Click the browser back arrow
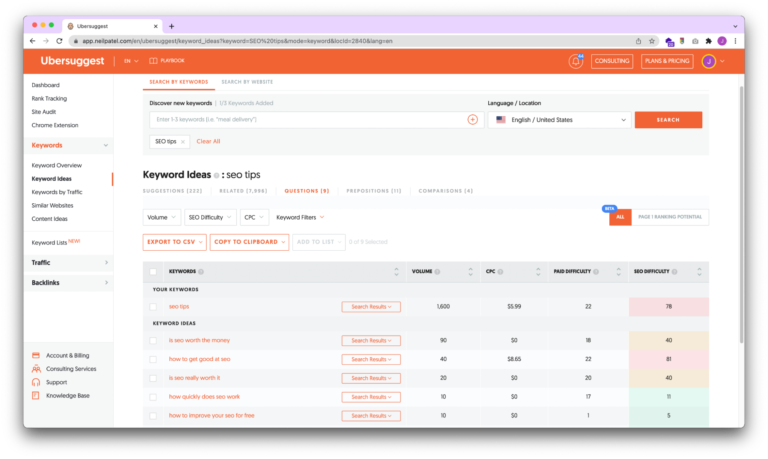Screen dimensions: 768x459 click(32, 41)
